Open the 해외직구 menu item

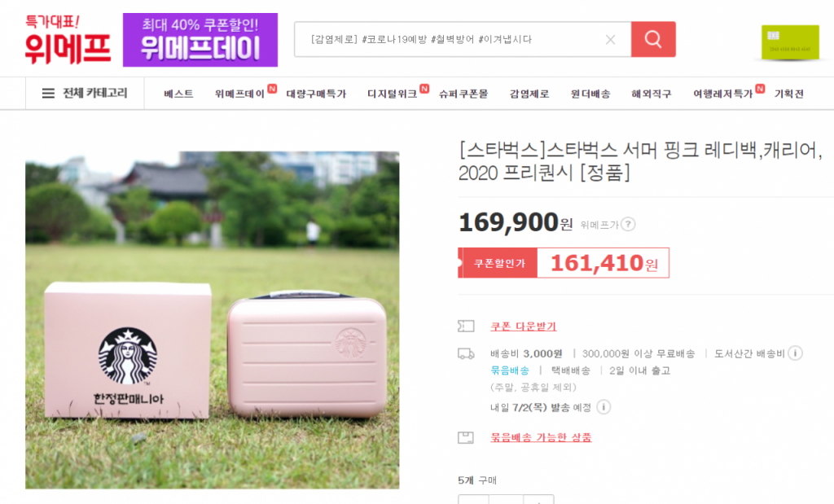click(x=652, y=94)
